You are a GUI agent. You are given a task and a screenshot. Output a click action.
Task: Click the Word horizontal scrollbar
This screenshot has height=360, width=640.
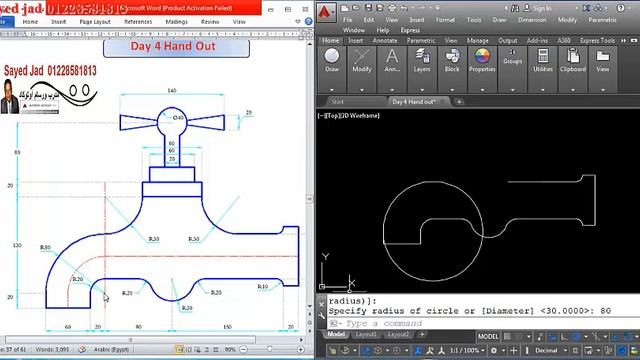click(130, 340)
